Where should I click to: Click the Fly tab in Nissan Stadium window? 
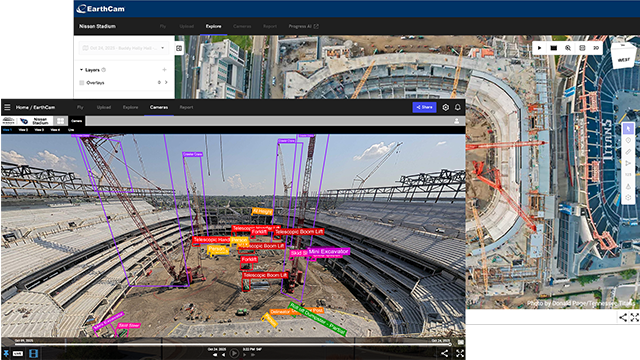[x=162, y=26]
